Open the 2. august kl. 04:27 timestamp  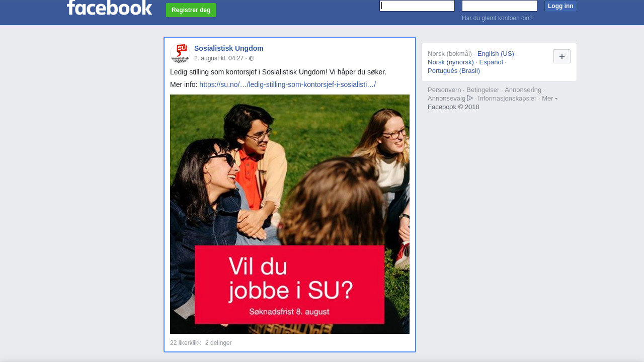(x=219, y=58)
